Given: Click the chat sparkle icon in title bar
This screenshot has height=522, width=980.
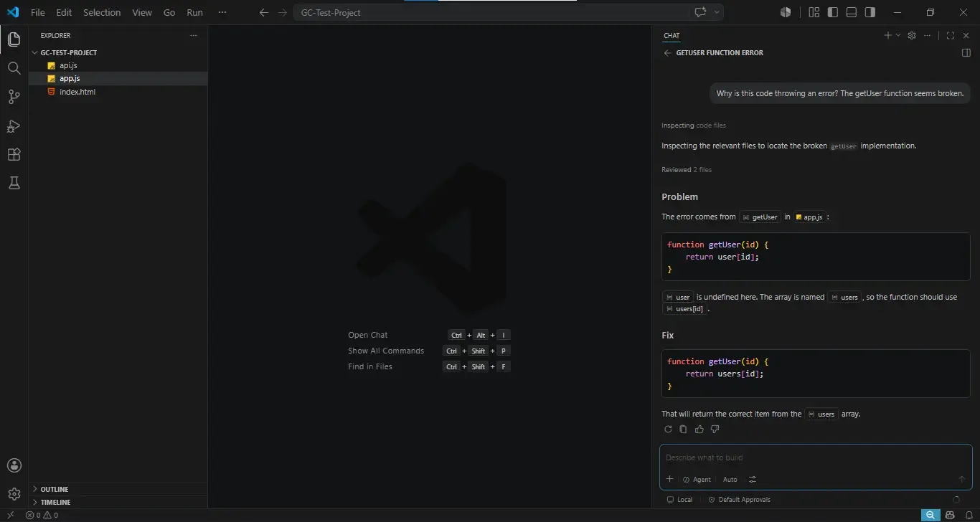Looking at the screenshot, I should pos(700,12).
